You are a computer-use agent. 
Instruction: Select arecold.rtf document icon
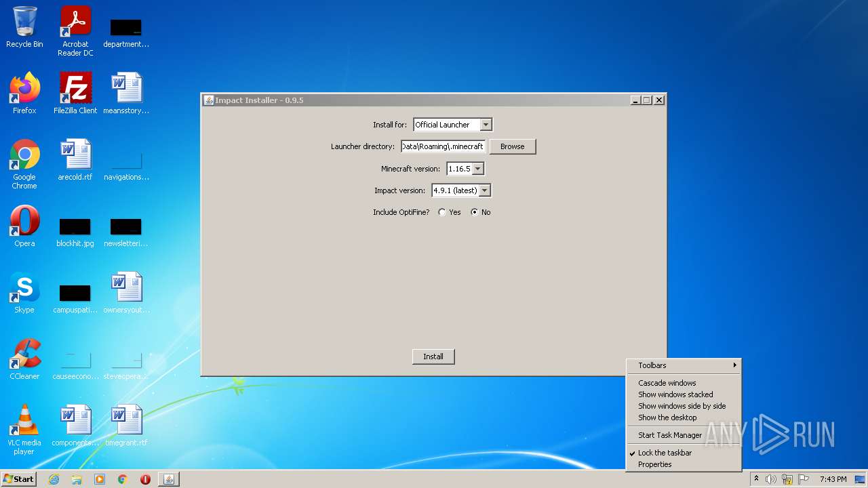click(75, 160)
